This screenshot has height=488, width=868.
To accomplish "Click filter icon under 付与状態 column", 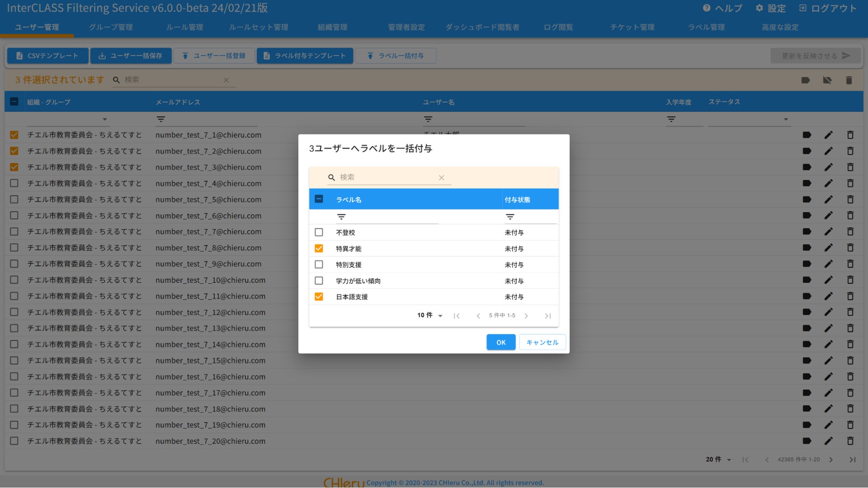I will (510, 217).
